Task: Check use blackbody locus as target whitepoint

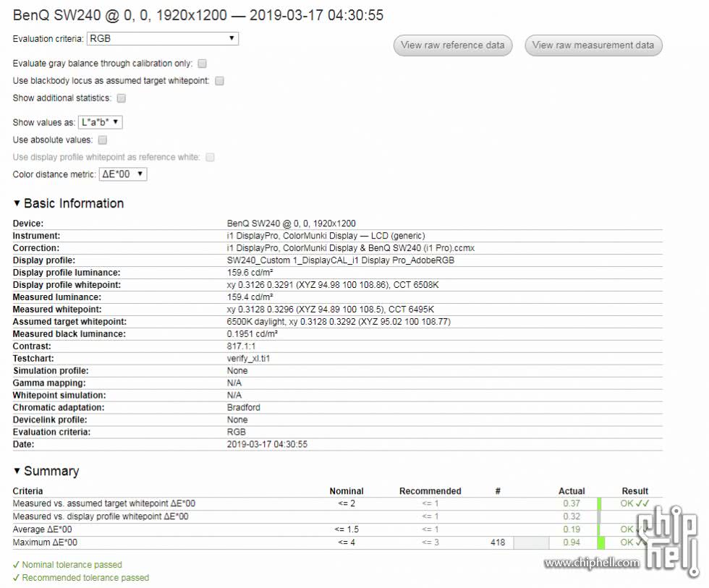Action: (x=219, y=81)
